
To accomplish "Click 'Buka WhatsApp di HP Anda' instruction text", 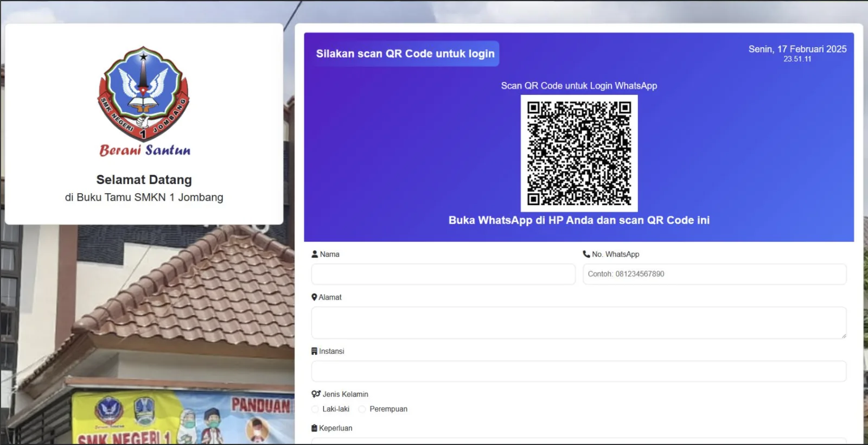I will click(579, 220).
